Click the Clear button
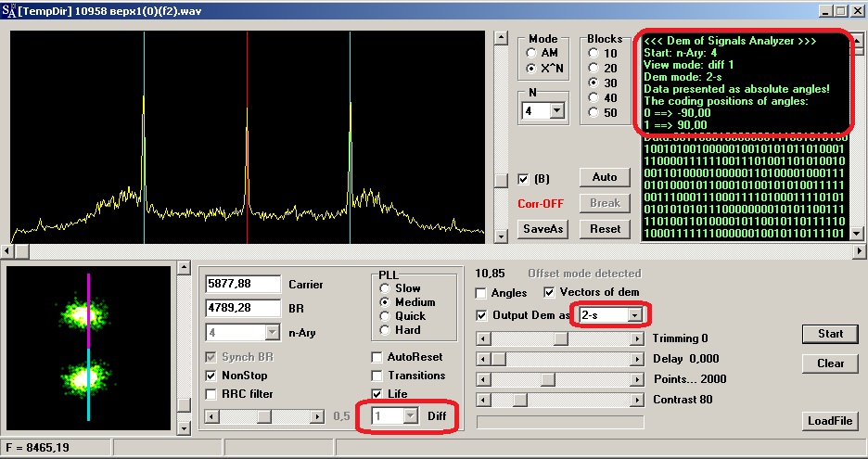868x459 pixels. pos(830,363)
